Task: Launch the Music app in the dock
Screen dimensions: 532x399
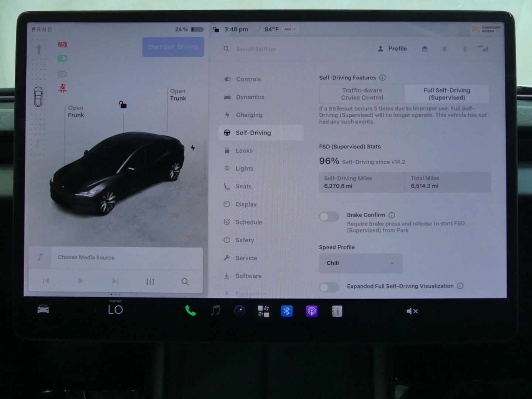Action: [x=215, y=311]
